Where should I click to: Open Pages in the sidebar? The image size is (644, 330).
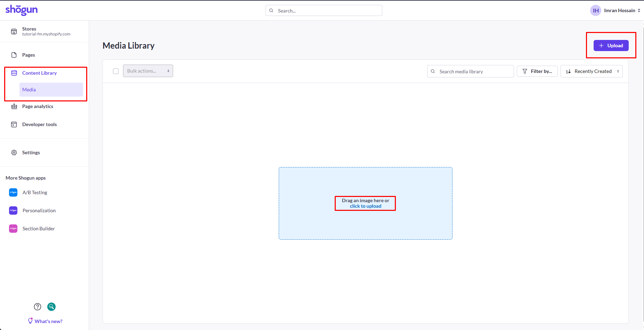coord(28,55)
